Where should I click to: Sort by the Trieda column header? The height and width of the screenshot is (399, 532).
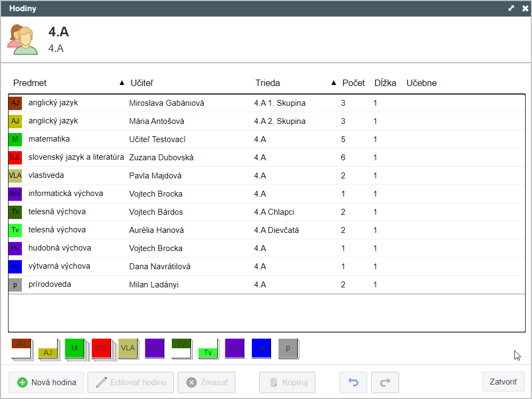click(x=267, y=83)
